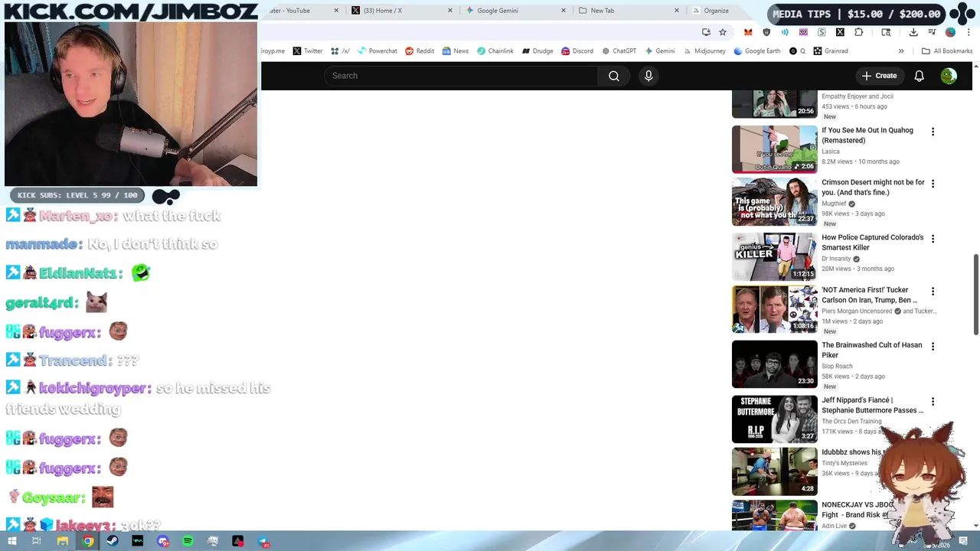980x551 pixels.
Task: Open Grainrad bookmark
Action: point(831,51)
